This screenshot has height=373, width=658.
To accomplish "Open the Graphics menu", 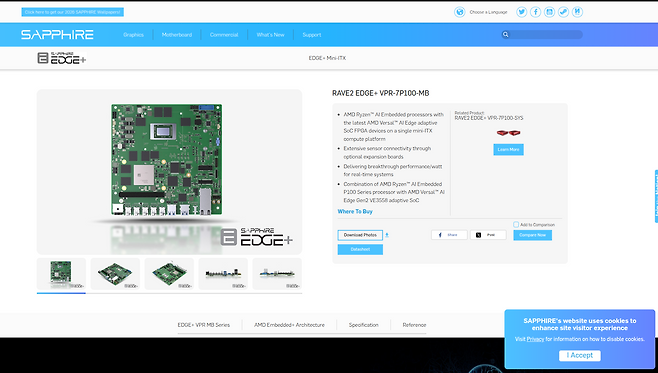I will (133, 35).
